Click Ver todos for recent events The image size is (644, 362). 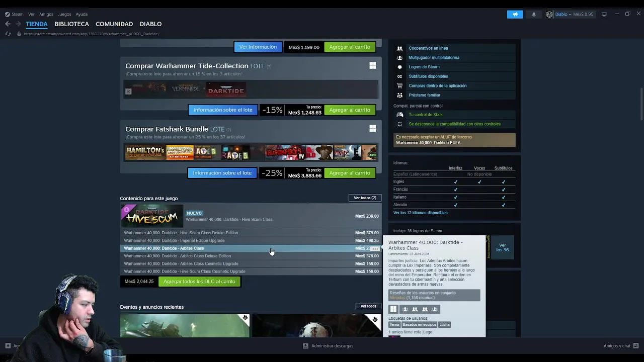(x=368, y=306)
